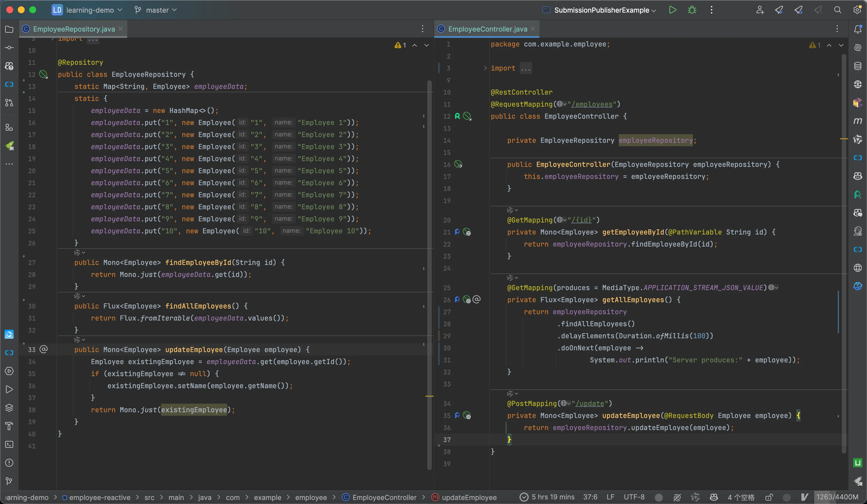
Task: Click the memory indicator 1263/4400M
Action: 837,497
